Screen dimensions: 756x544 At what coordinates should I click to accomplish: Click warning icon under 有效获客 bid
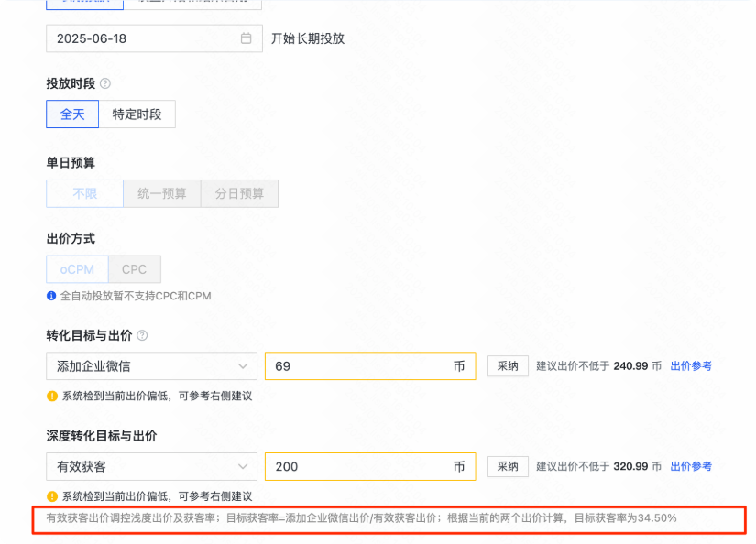pyautogui.click(x=52, y=496)
